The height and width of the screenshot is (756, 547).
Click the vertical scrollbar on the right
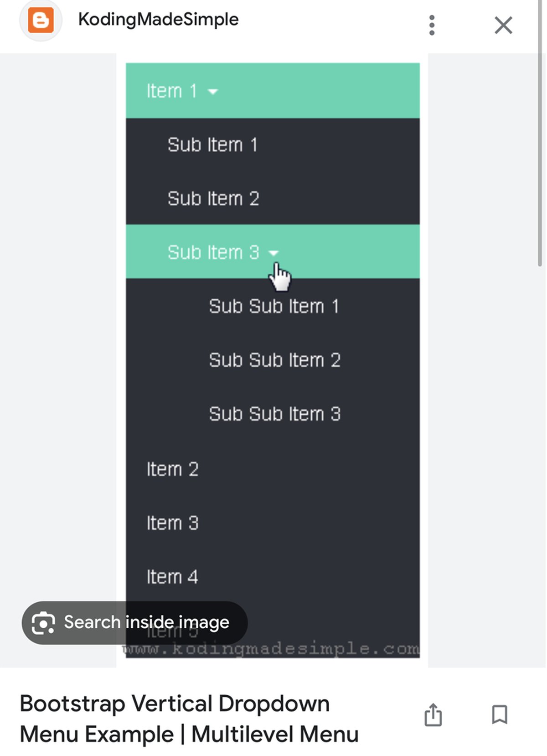tap(540, 137)
